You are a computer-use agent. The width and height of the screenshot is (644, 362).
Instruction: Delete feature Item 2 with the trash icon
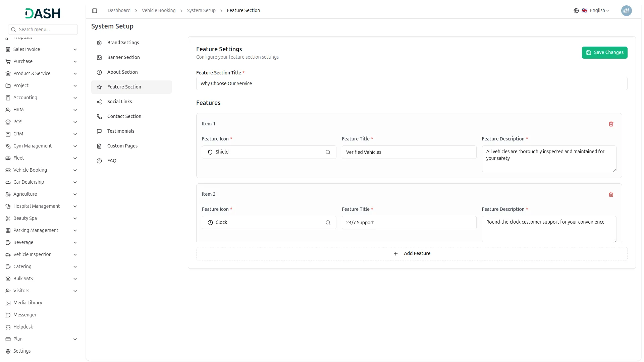[x=611, y=194]
